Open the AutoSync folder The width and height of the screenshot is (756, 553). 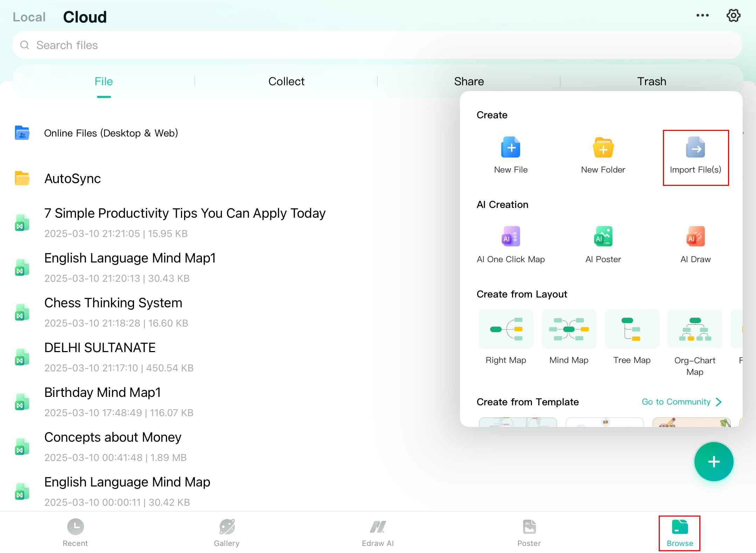coord(72,178)
